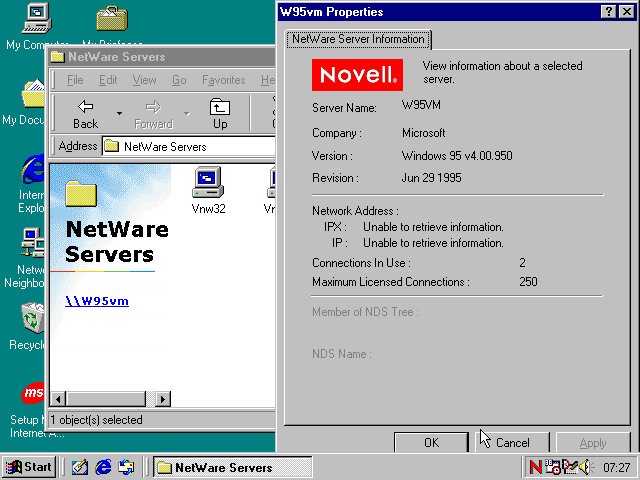The width and height of the screenshot is (640, 480).
Task: Open the View menu in NetWare Servers
Action: coord(144,80)
